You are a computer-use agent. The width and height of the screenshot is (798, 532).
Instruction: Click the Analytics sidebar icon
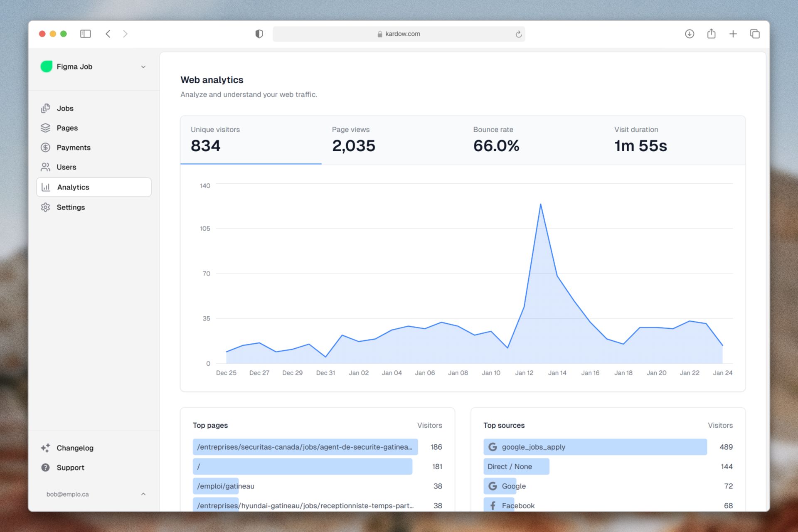[x=47, y=187]
